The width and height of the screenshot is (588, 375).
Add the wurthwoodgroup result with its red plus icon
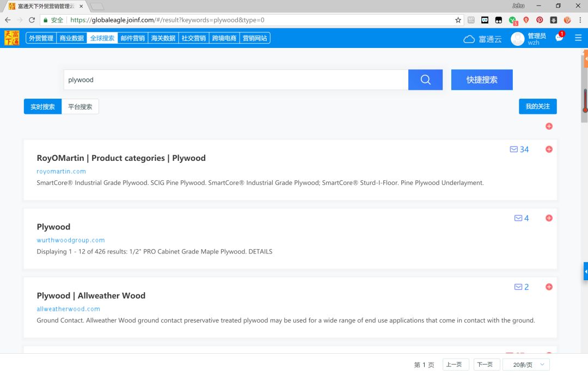point(549,218)
